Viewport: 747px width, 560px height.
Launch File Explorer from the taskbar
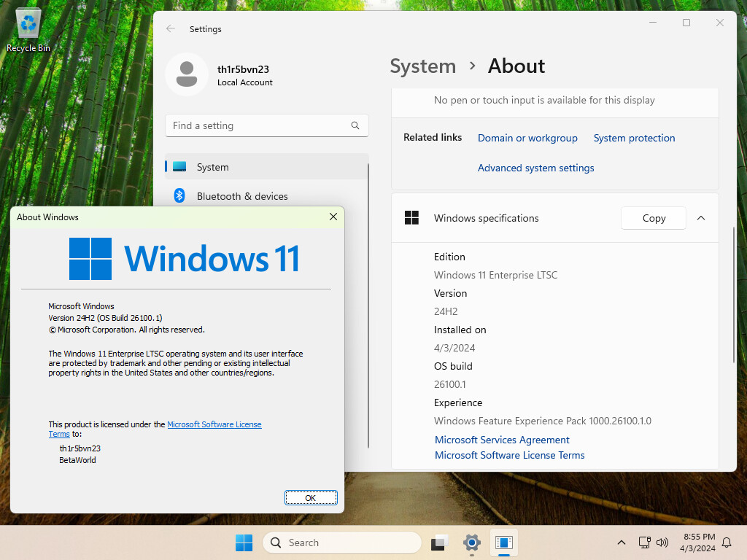tap(438, 542)
